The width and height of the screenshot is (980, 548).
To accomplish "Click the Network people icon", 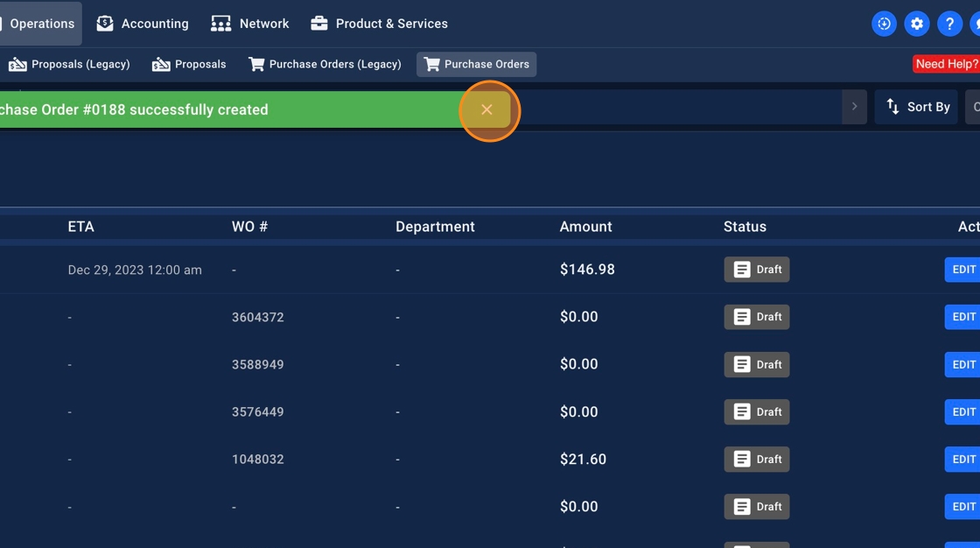I will 220,24.
